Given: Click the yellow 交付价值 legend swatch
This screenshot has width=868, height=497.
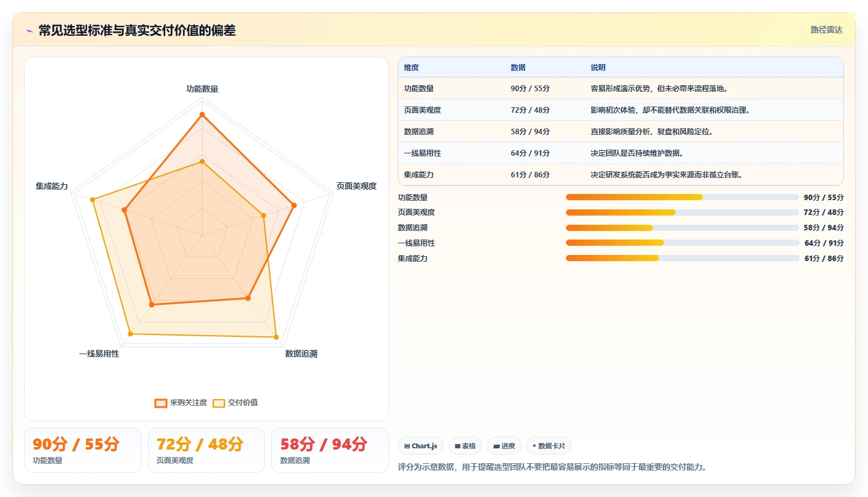Looking at the screenshot, I should (x=219, y=403).
